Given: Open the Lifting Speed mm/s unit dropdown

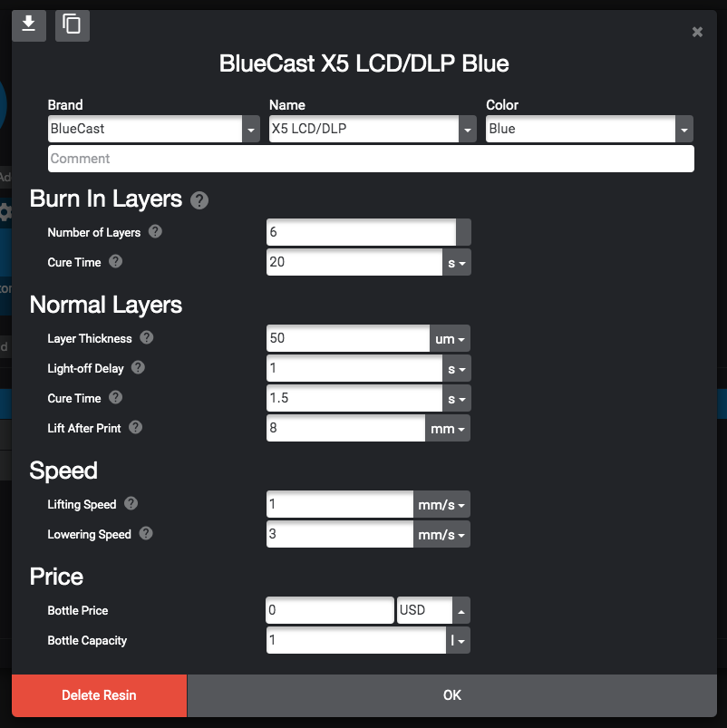Looking at the screenshot, I should pos(441,504).
